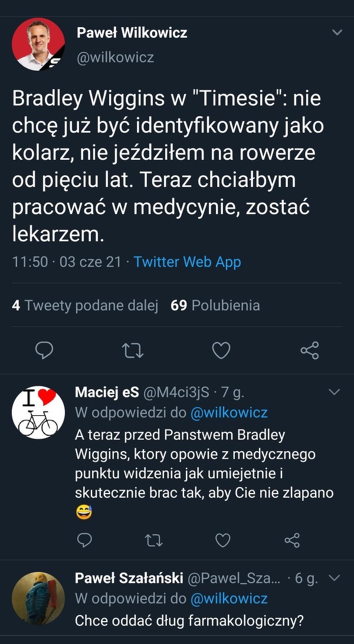View the 4 Tweety podane dalej list

point(85,305)
